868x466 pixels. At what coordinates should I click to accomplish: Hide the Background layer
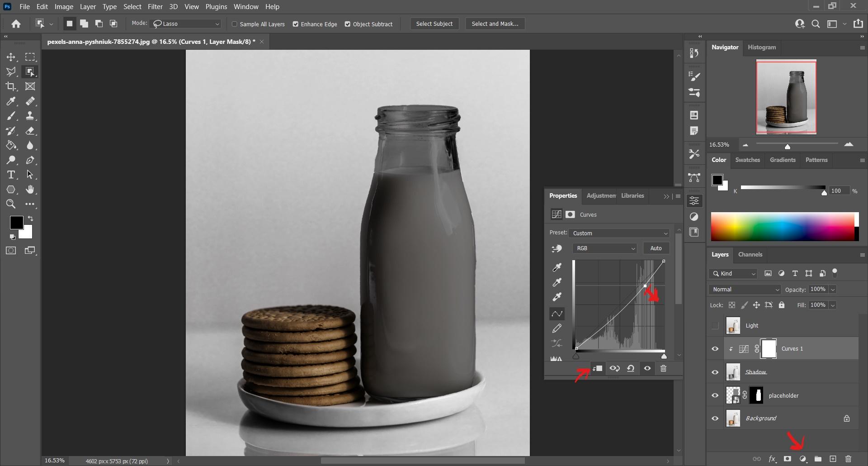[x=715, y=418]
